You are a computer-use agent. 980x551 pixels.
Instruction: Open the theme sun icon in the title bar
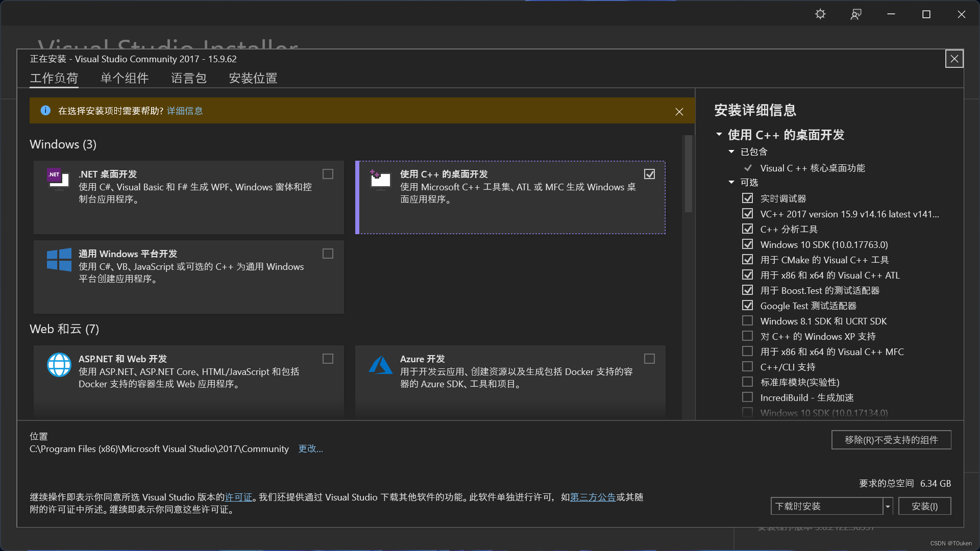point(820,14)
